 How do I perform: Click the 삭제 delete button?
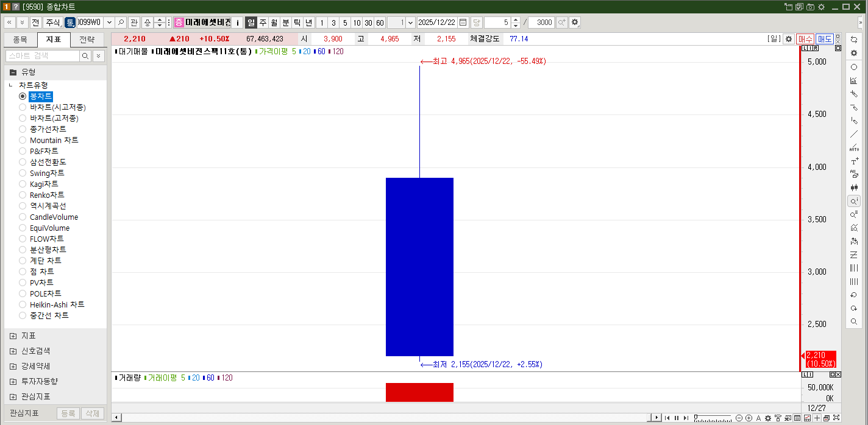(x=93, y=413)
